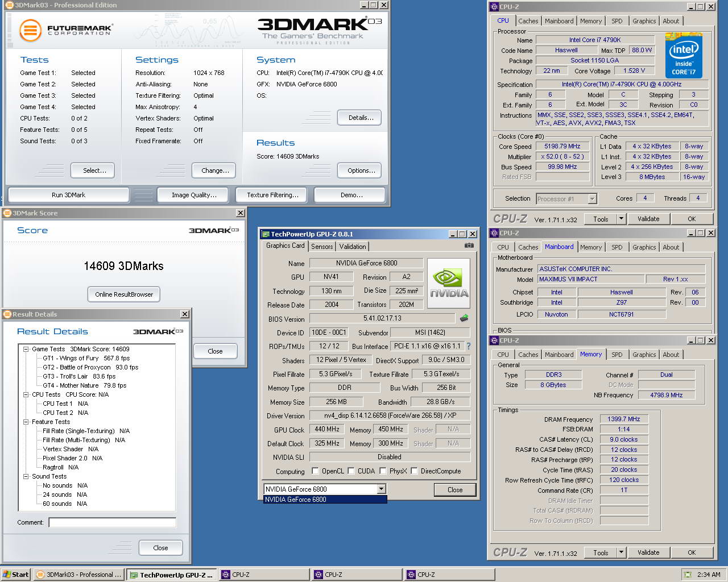The width and height of the screenshot is (728, 582).
Task: Click the DRAM Frequency 1399.7 MHz value
Action: (624, 419)
